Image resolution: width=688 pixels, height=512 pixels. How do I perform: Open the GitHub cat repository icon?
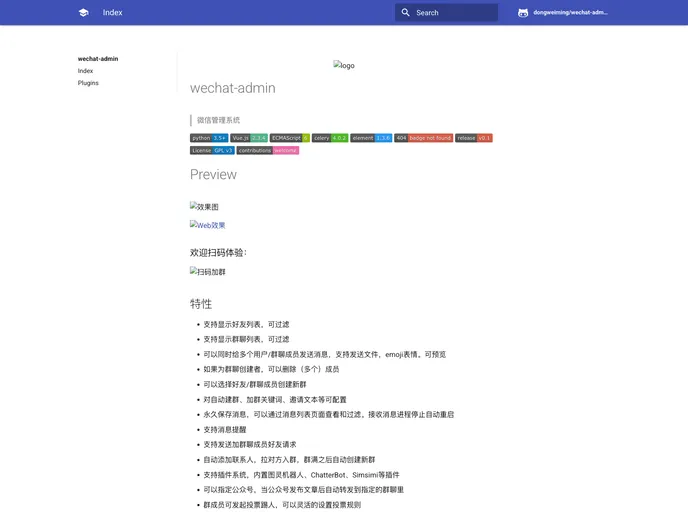coord(523,13)
